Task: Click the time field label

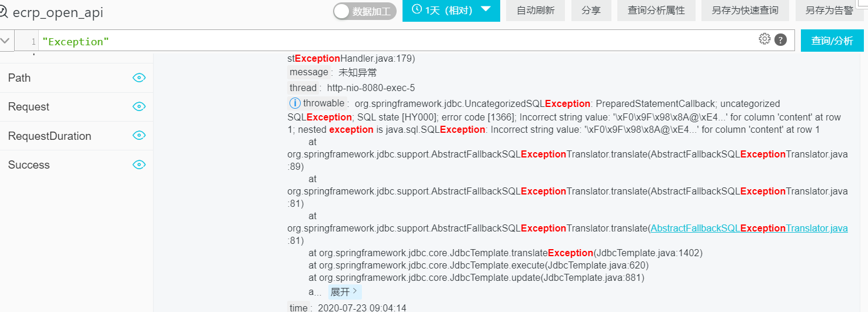Action: click(298, 308)
